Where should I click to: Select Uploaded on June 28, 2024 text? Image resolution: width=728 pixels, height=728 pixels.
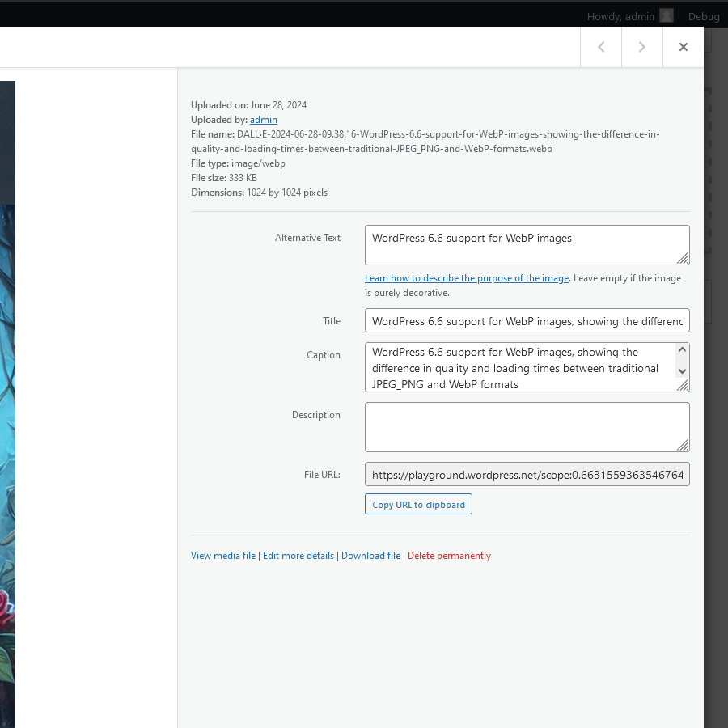pos(248,105)
